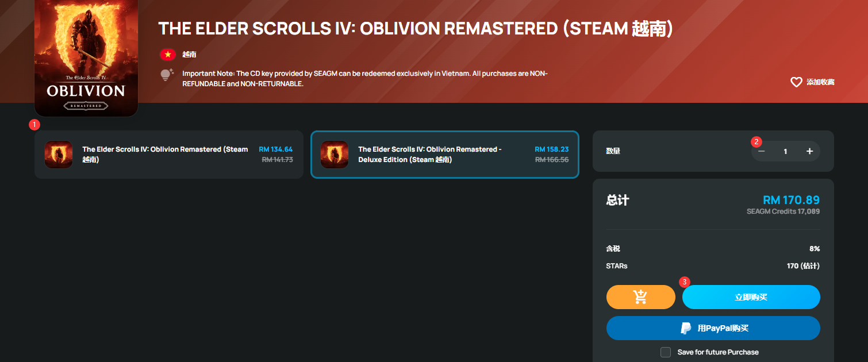
Task: Add item with orange cart icon button
Action: (x=640, y=297)
